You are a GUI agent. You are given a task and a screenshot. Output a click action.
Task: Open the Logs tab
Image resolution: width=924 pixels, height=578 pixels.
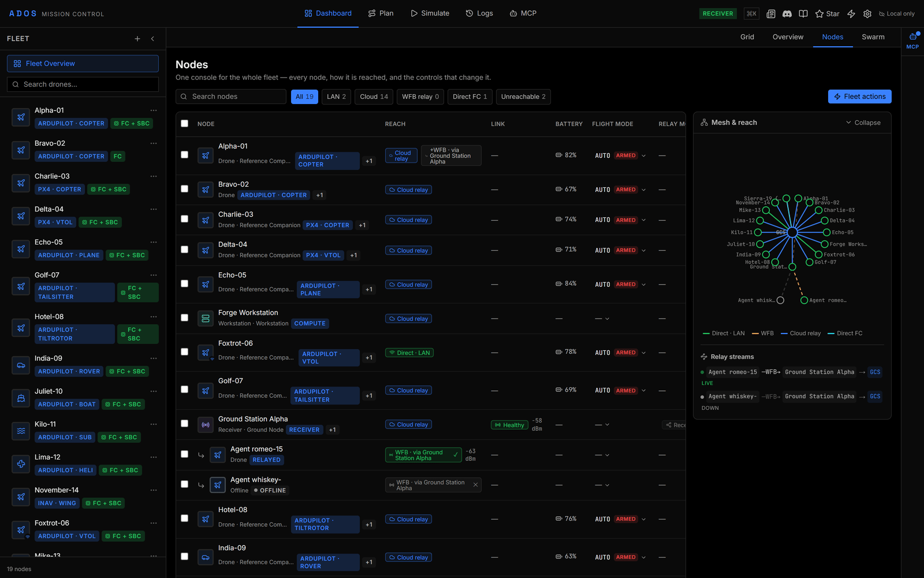(479, 13)
